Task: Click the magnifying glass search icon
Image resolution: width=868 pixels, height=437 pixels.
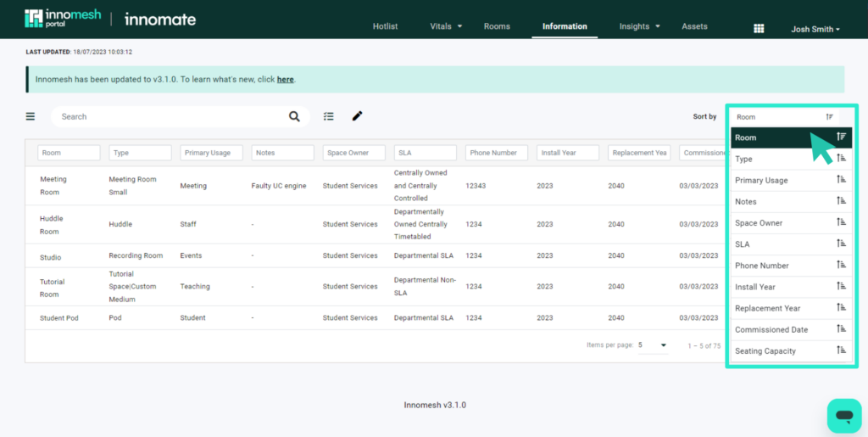Action: (x=294, y=116)
